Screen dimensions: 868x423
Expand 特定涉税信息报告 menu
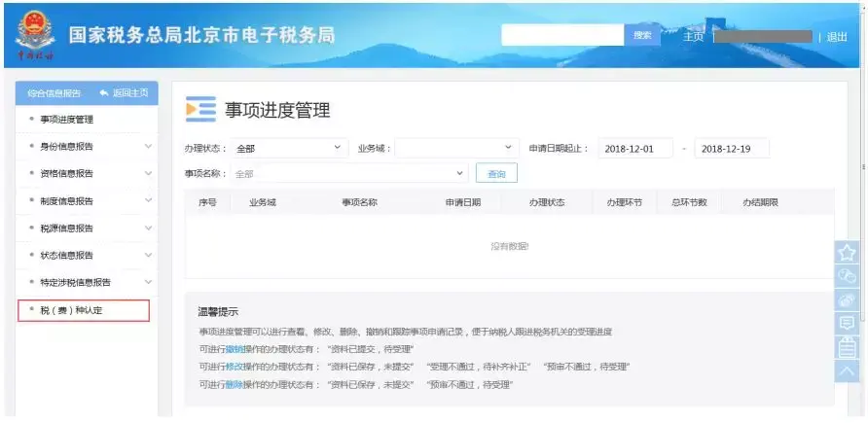tap(87, 282)
